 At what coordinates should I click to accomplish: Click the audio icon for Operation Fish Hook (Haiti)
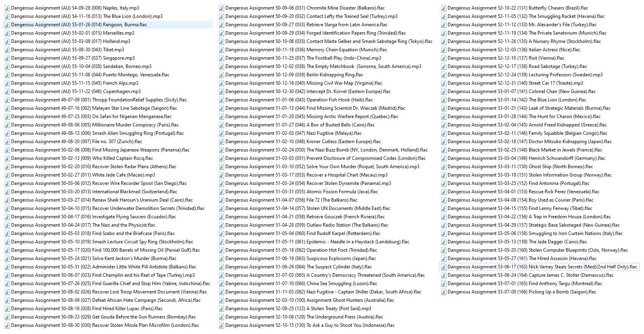click(221, 100)
